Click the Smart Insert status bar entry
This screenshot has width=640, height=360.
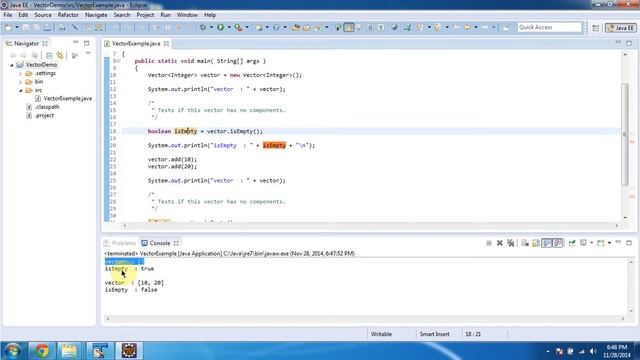[x=434, y=334]
